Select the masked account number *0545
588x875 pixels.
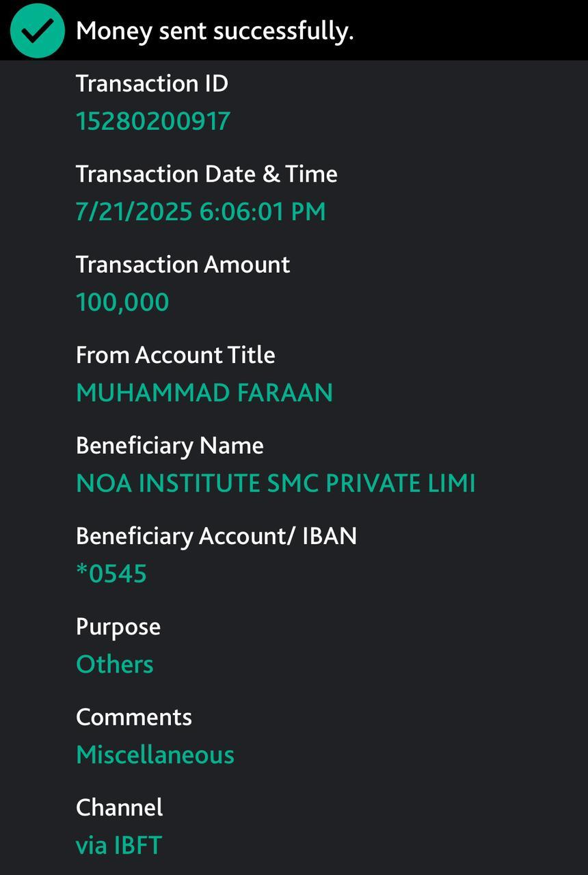coord(111,574)
